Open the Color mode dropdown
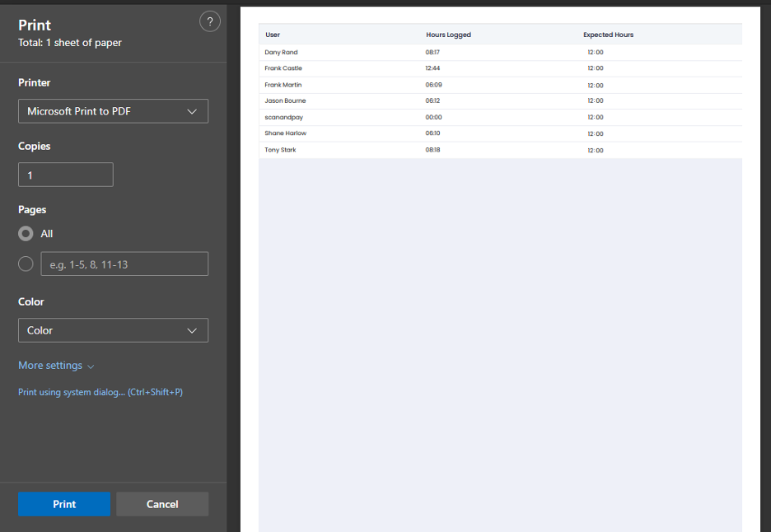Image resolution: width=771 pixels, height=532 pixels. [x=113, y=330]
